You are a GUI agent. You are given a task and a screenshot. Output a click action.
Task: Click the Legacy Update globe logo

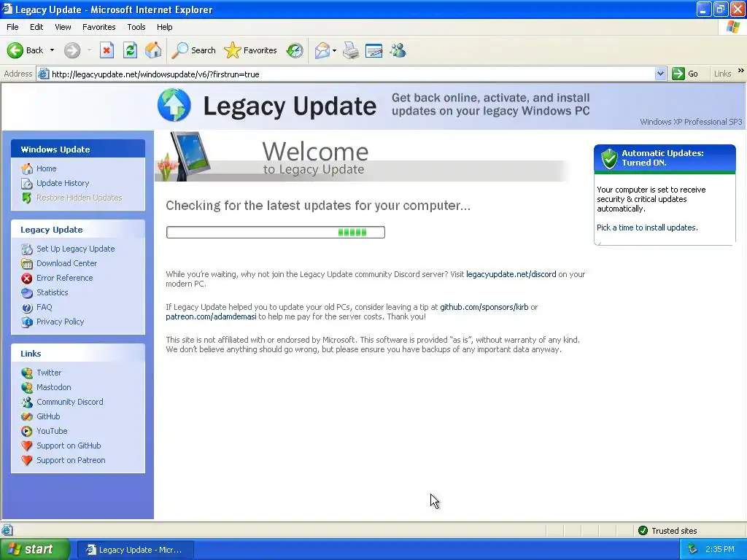click(x=174, y=105)
